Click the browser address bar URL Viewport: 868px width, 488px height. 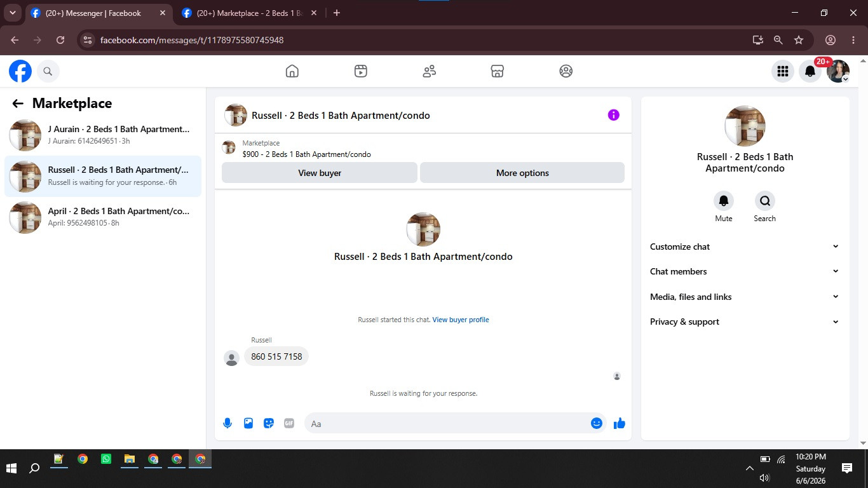click(192, 40)
